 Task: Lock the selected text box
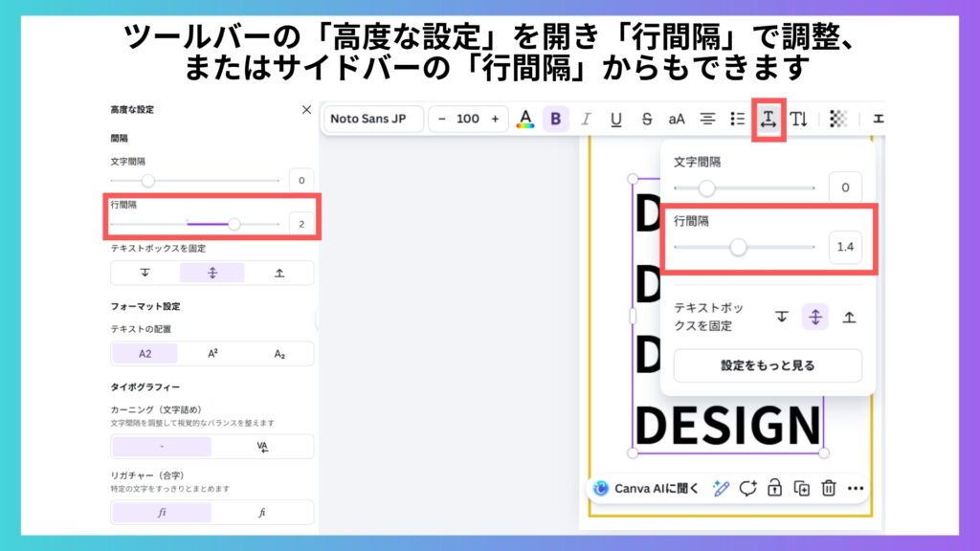(774, 488)
